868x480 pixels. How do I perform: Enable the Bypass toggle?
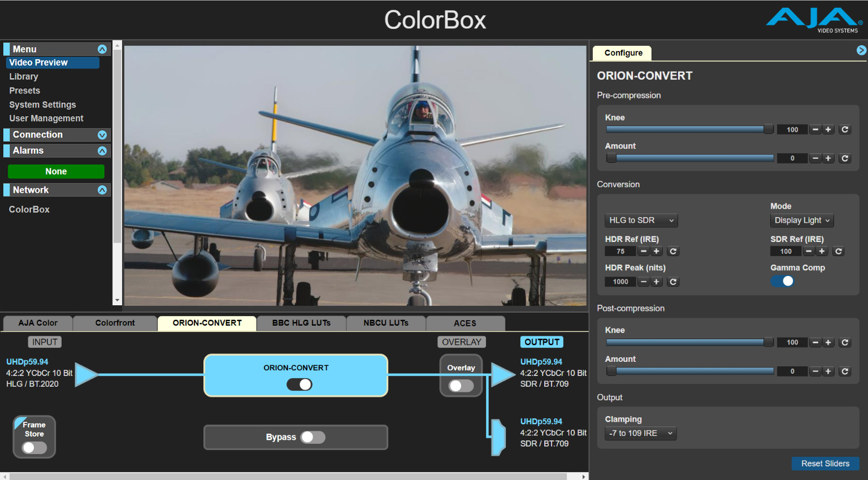click(313, 437)
